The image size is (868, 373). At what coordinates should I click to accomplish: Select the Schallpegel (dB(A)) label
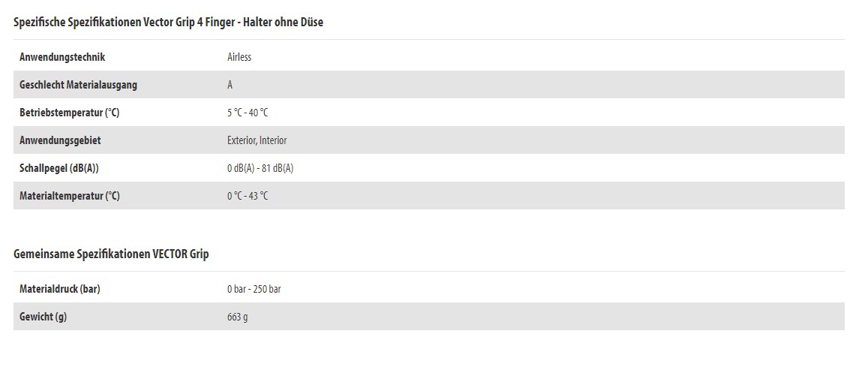pyautogui.click(x=59, y=167)
